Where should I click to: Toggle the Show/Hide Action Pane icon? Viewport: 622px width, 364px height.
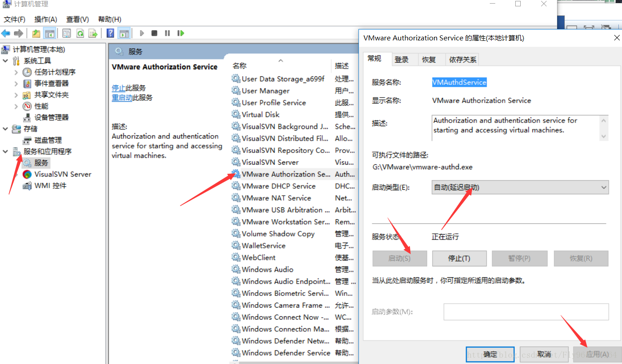point(124,33)
